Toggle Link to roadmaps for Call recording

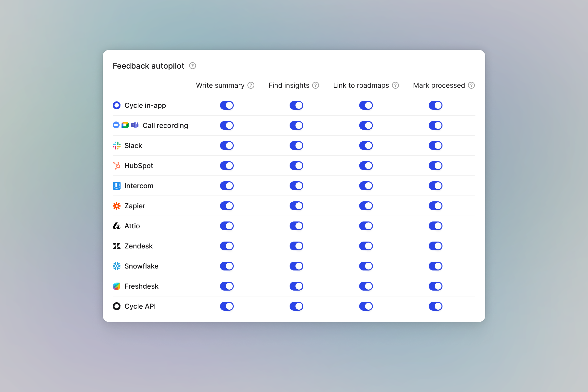point(366,125)
